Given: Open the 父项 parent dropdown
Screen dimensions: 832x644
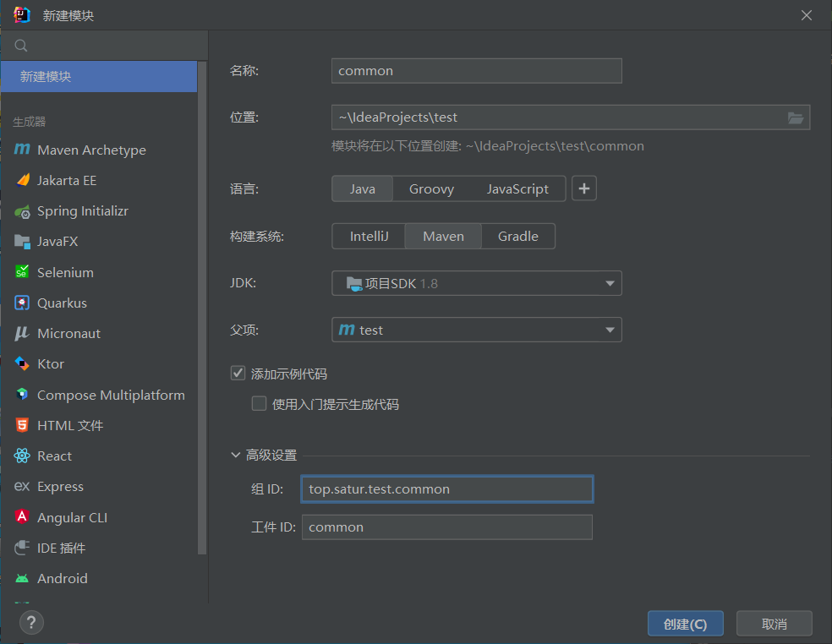Looking at the screenshot, I should point(477,330).
